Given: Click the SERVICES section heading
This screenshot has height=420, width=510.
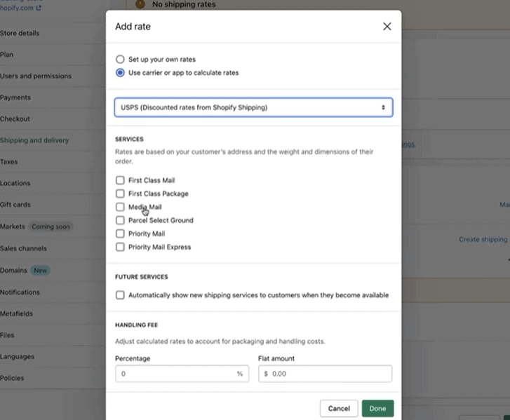Looking at the screenshot, I should coord(129,139).
